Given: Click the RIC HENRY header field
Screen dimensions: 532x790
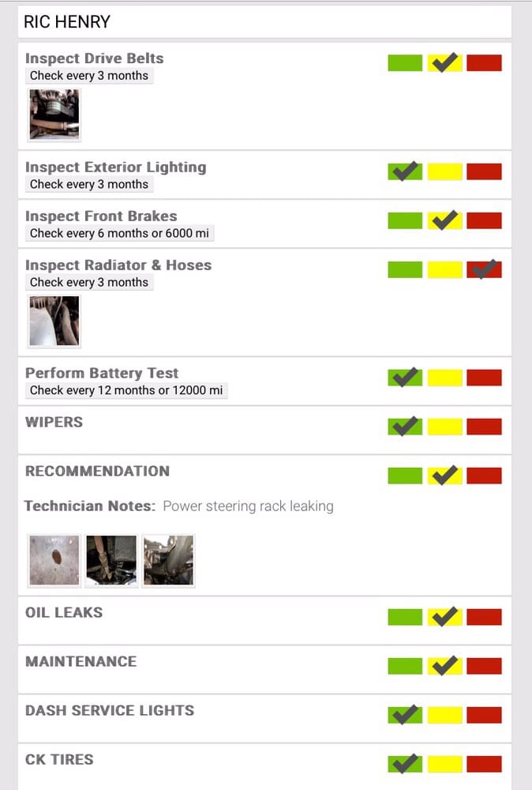Looking at the screenshot, I should tap(264, 21).
